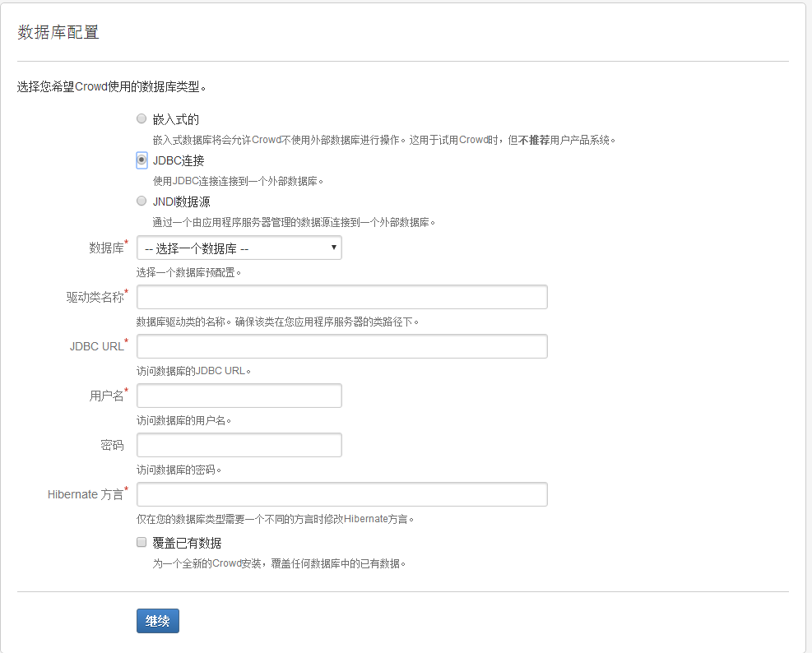Expand the '-- 选择一个数据库 --' combo box
The width and height of the screenshot is (812, 653).
coord(239,248)
